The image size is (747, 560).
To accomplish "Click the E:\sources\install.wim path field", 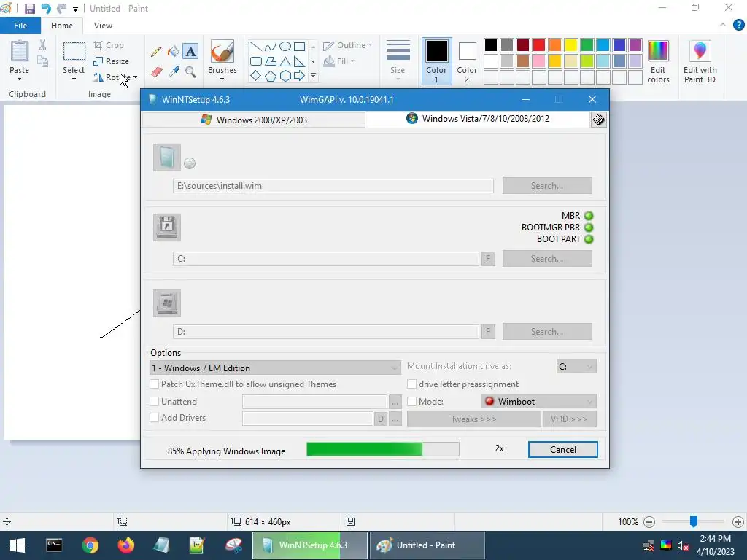I will (333, 186).
